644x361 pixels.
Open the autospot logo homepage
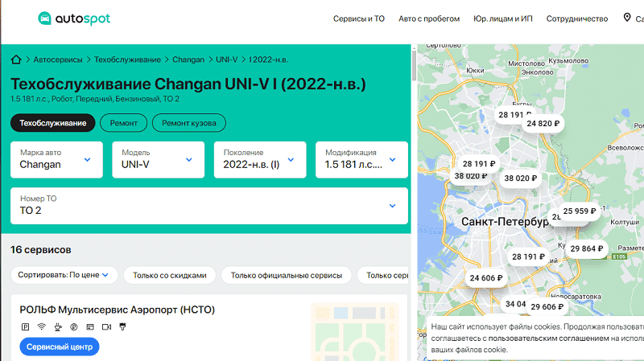(x=74, y=18)
